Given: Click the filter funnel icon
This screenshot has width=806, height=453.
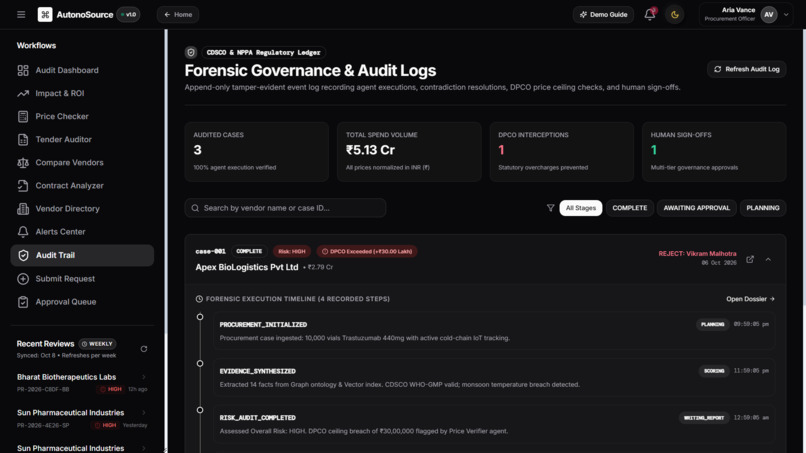Looking at the screenshot, I should (551, 208).
